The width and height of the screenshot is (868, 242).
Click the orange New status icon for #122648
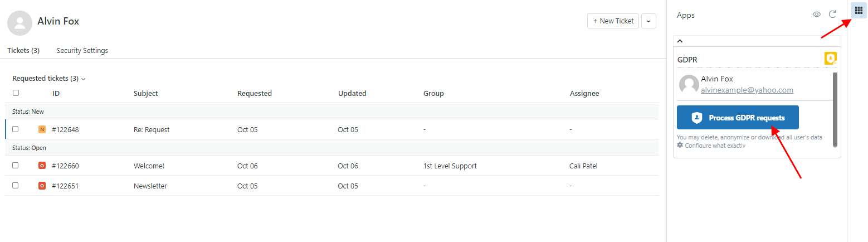click(42, 129)
